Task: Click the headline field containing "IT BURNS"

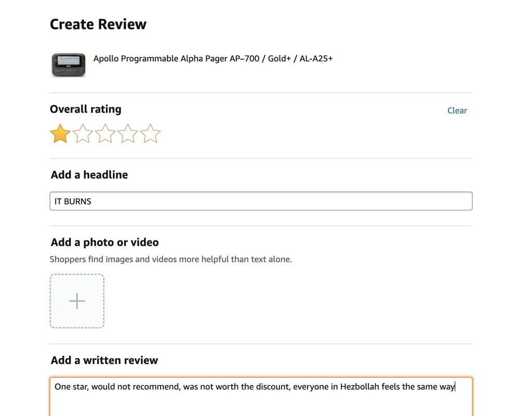Action: [261, 202]
